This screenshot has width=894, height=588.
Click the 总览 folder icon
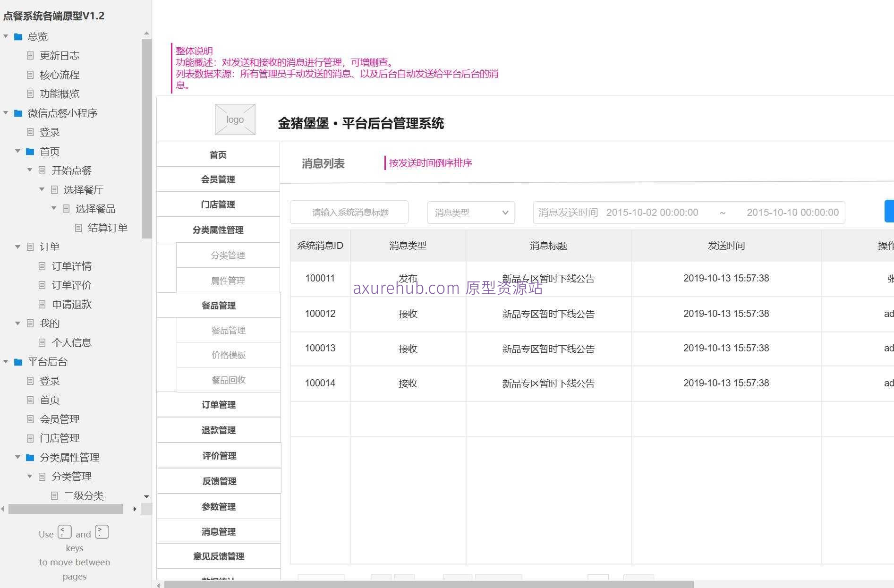[18, 36]
